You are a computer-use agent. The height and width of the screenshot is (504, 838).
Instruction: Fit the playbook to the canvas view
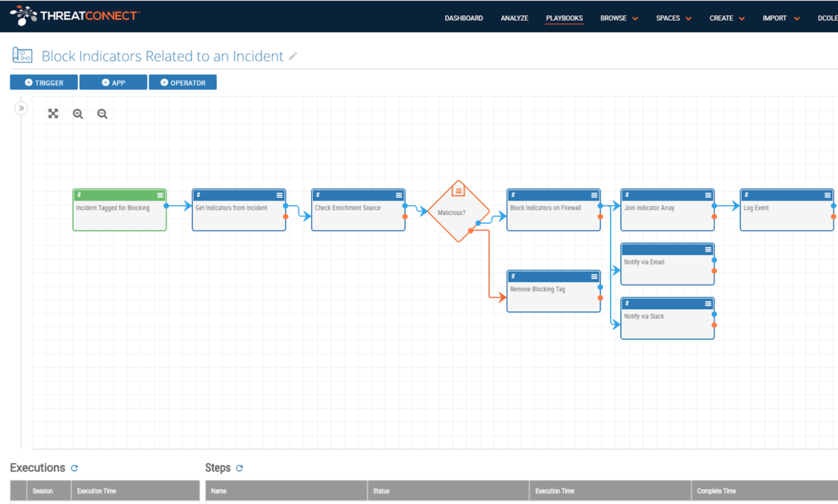(53, 113)
